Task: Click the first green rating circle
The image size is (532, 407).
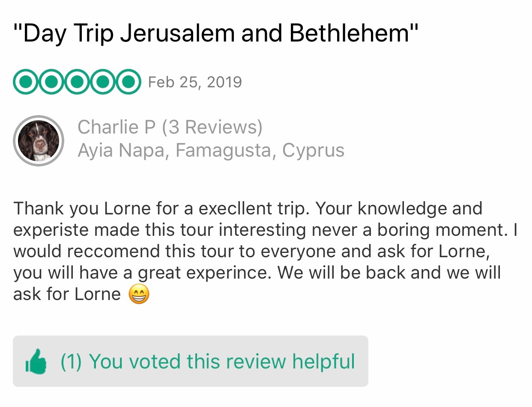Action: (26, 81)
